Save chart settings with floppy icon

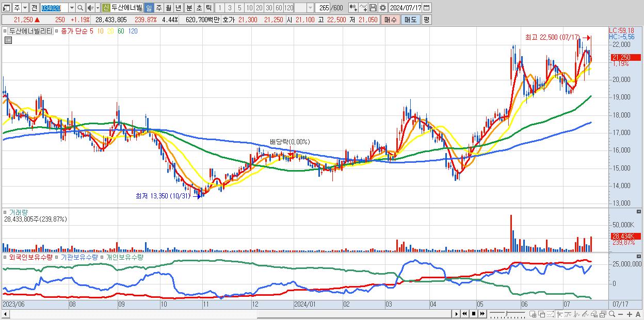click(x=373, y=8)
